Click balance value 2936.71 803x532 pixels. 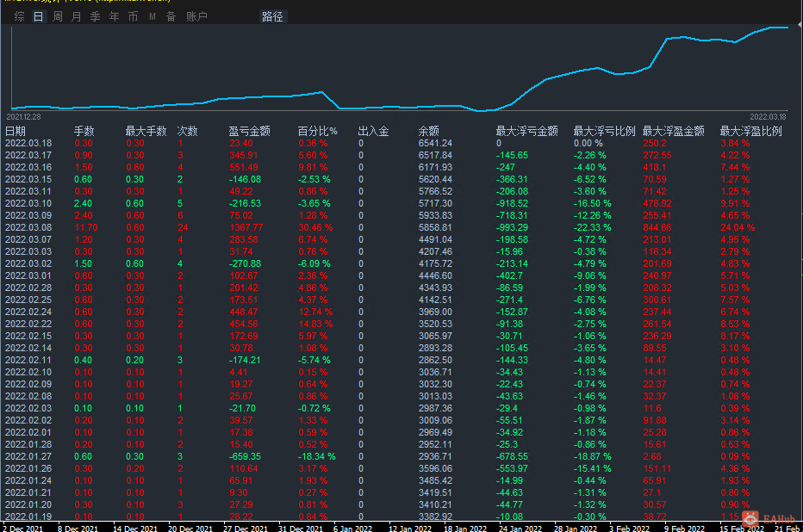click(435, 456)
